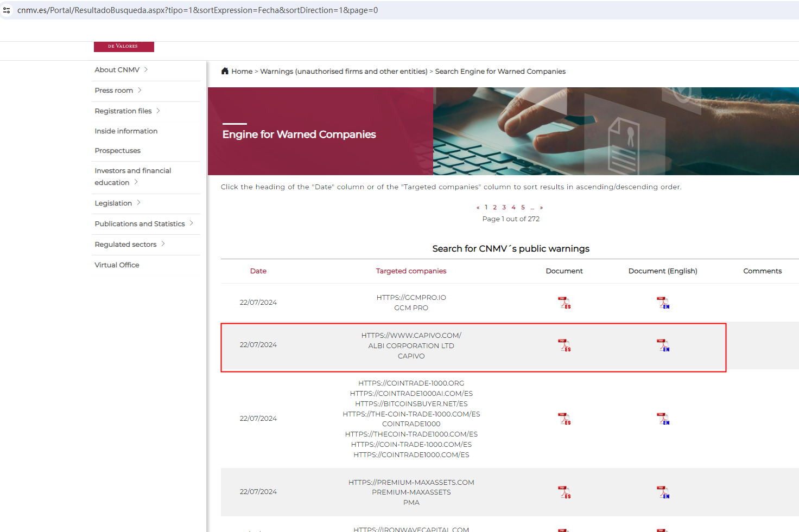
Task: Go to results page 5
Action: pyautogui.click(x=523, y=207)
